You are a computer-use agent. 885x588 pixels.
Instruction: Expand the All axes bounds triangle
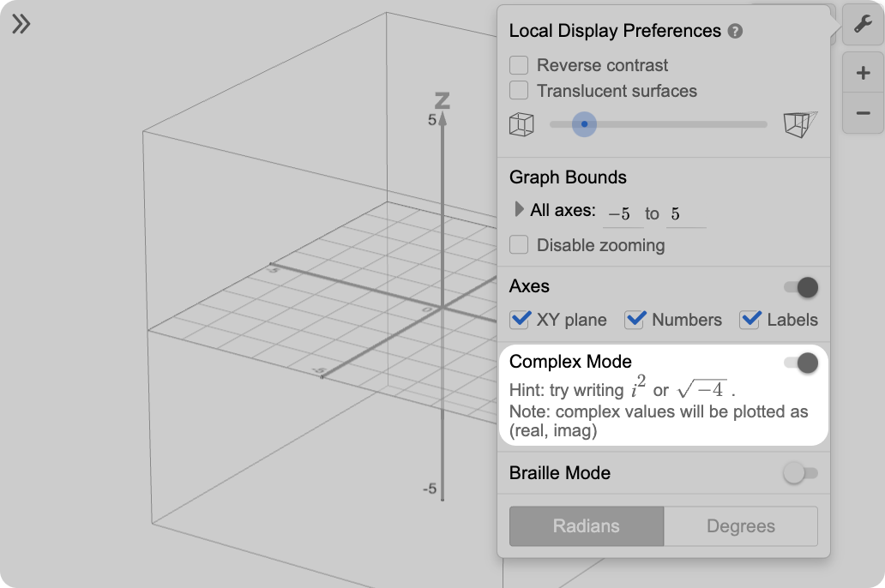pyautogui.click(x=519, y=209)
